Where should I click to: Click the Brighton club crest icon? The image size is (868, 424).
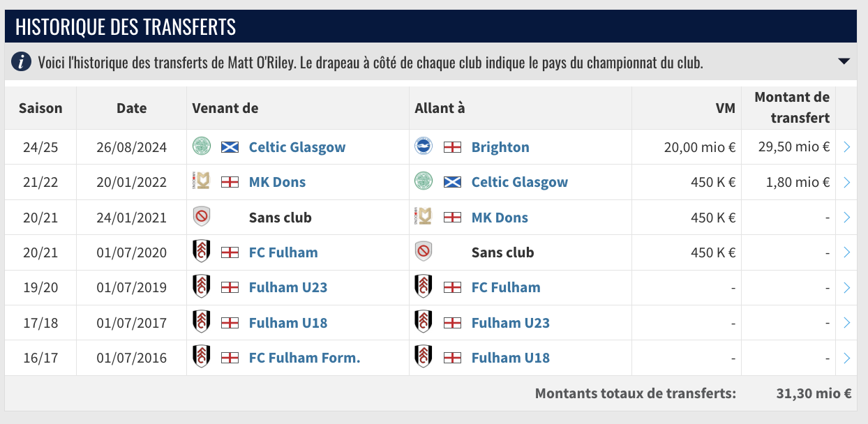[x=424, y=146]
